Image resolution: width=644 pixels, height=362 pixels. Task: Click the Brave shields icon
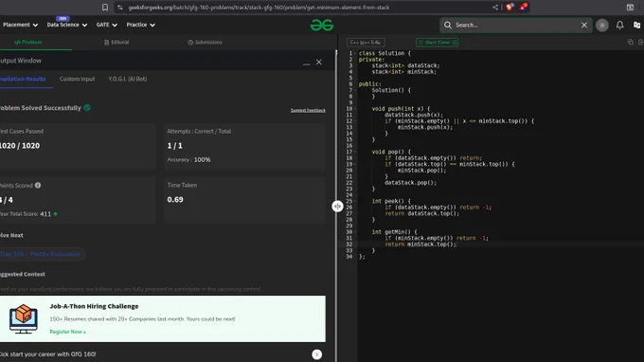click(x=510, y=7)
